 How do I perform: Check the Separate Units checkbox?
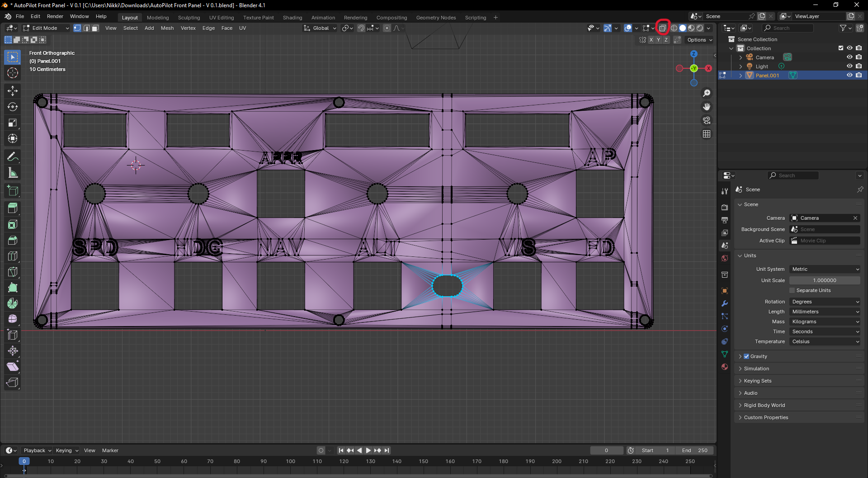pos(792,290)
